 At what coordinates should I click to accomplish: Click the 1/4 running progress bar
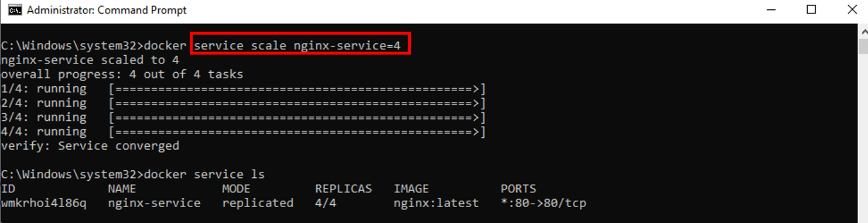tap(298, 89)
